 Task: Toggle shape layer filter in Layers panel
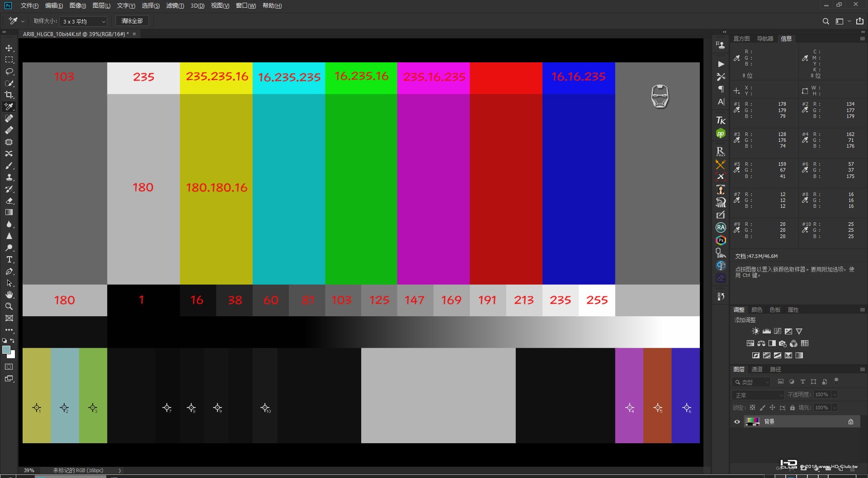click(813, 382)
